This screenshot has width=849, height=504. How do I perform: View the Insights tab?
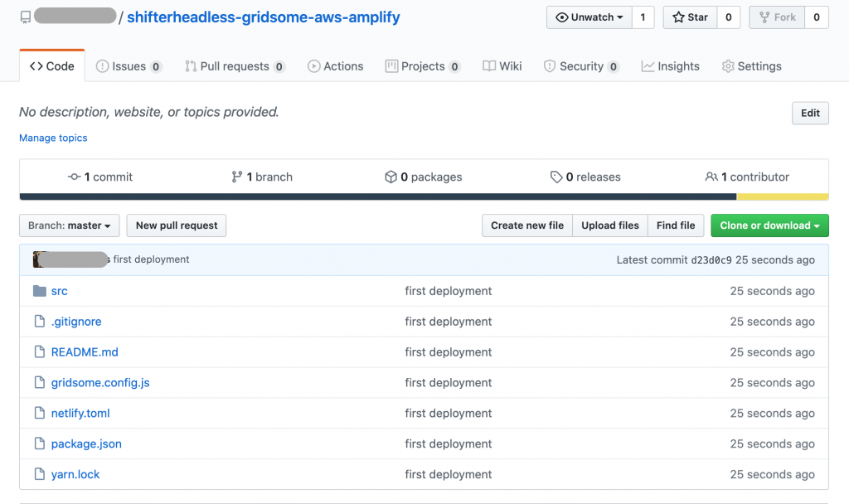tap(670, 66)
